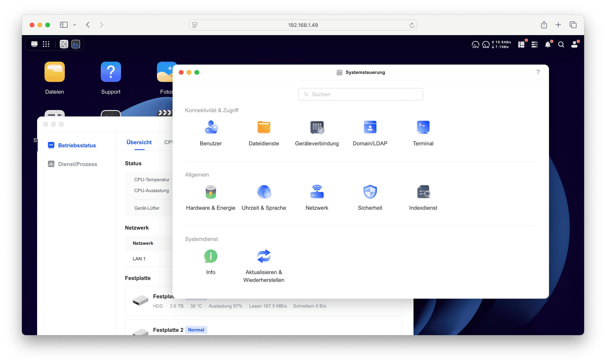606x364 pixels.
Task: Open Dateidienste in Systemsteuerung
Action: tap(264, 127)
